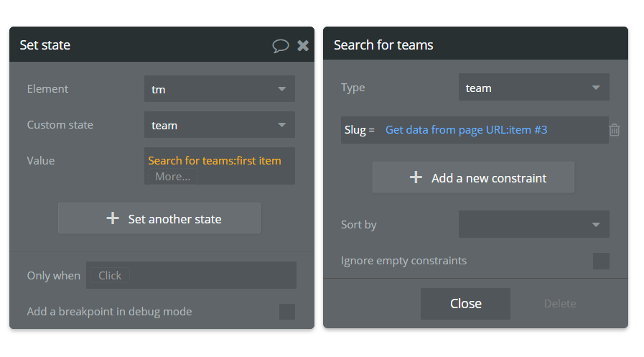This screenshot has height=357, width=644.
Task: Click the Search for teams panel title
Action: pyautogui.click(x=383, y=45)
